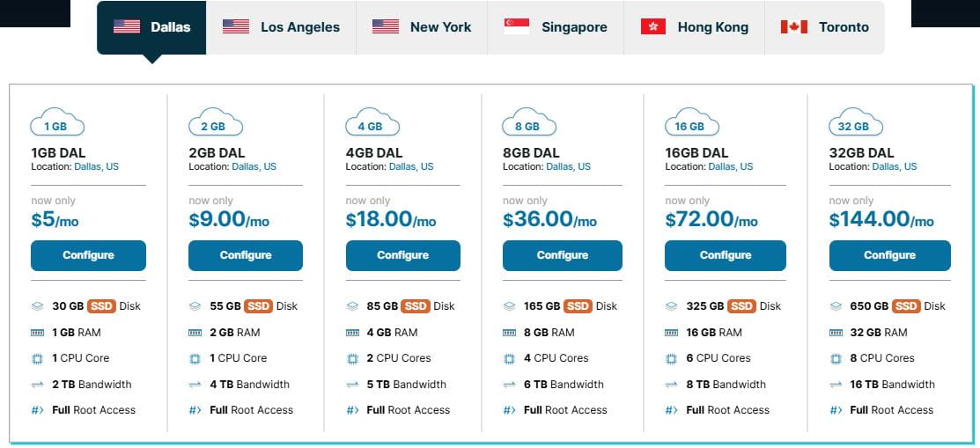Click the Singapore flag icon
The image size is (980, 448).
[517, 26]
